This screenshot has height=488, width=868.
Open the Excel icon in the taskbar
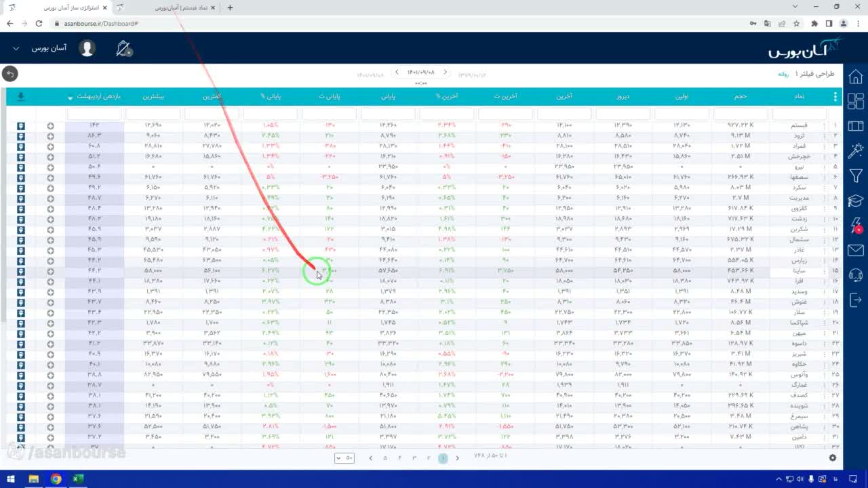78,479
